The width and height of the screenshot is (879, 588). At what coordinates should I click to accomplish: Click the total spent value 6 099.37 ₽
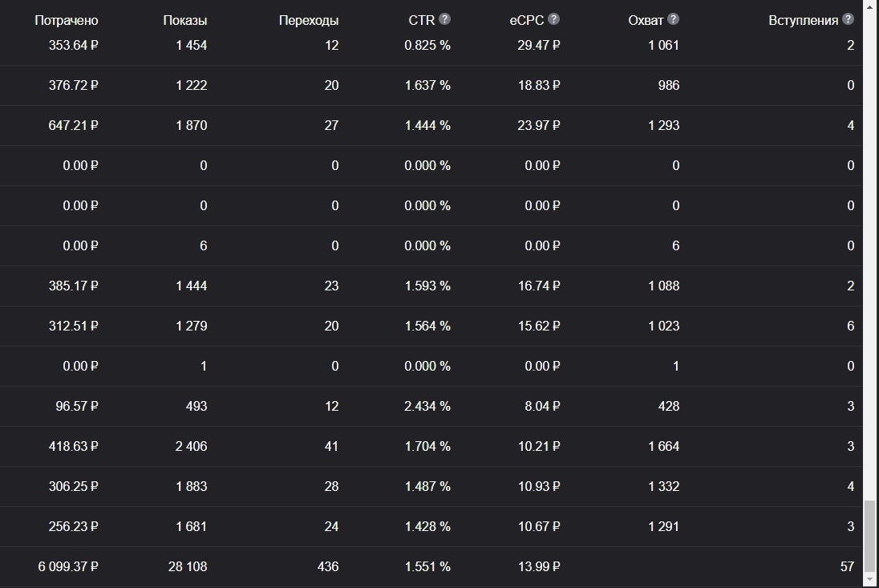coord(68,566)
